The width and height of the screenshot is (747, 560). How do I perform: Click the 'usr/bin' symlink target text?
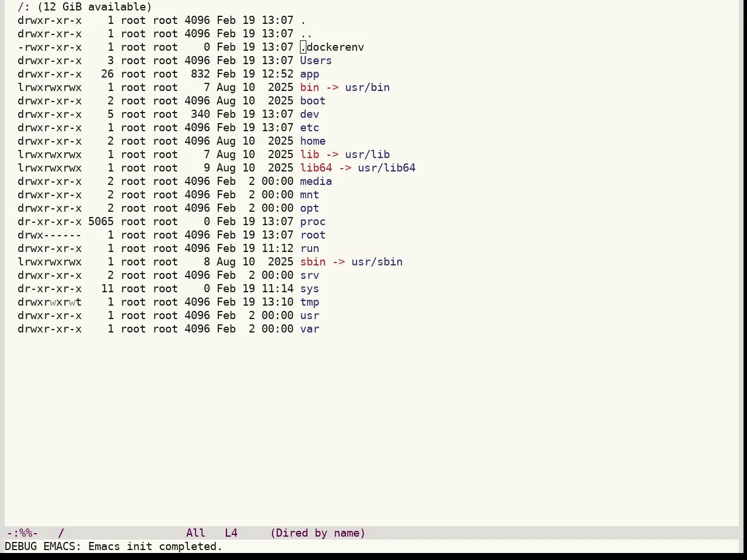coord(367,87)
